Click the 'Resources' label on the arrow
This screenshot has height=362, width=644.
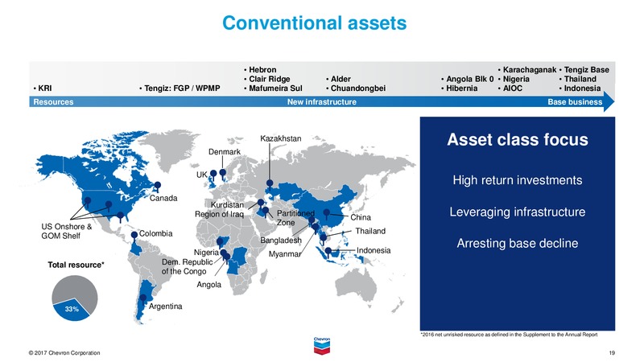pos(53,102)
